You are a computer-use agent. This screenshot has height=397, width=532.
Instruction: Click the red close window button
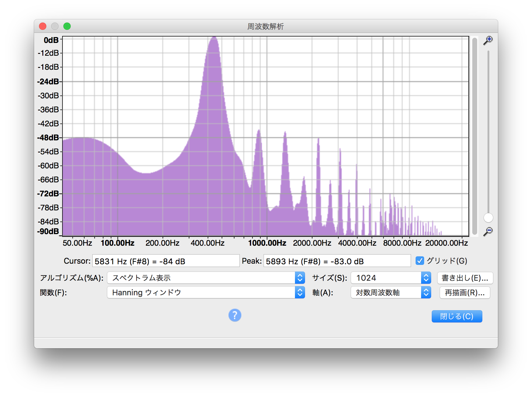tap(43, 26)
